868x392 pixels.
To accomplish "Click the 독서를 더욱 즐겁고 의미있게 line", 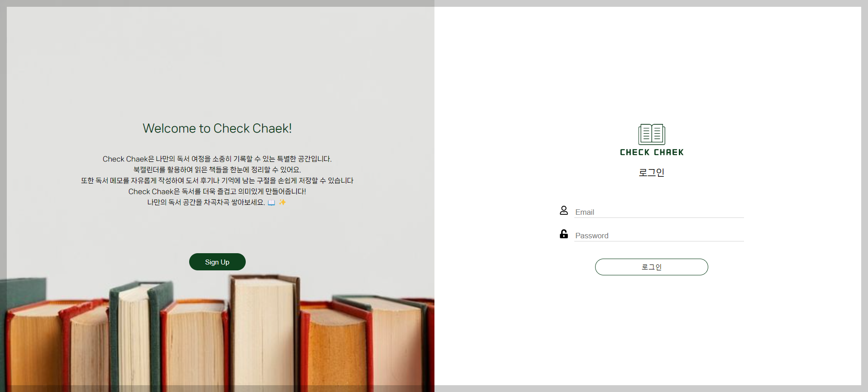I will (x=217, y=192).
